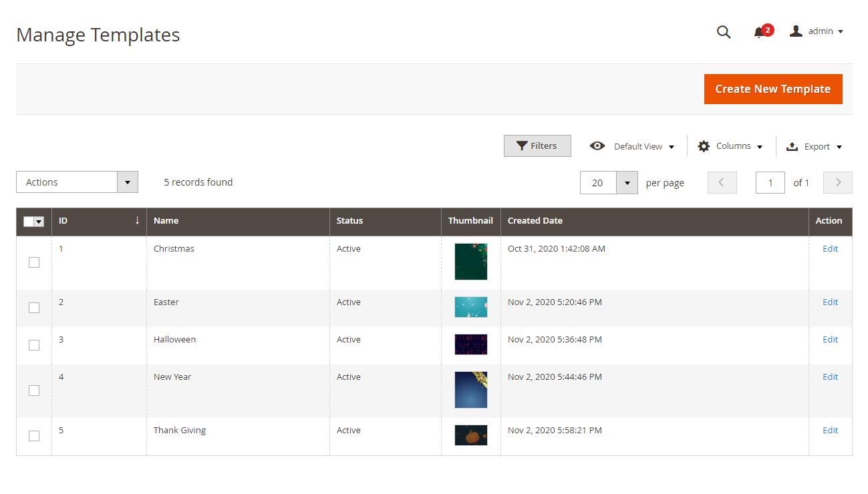
Task: Click the admin user account icon
Action: coord(795,31)
